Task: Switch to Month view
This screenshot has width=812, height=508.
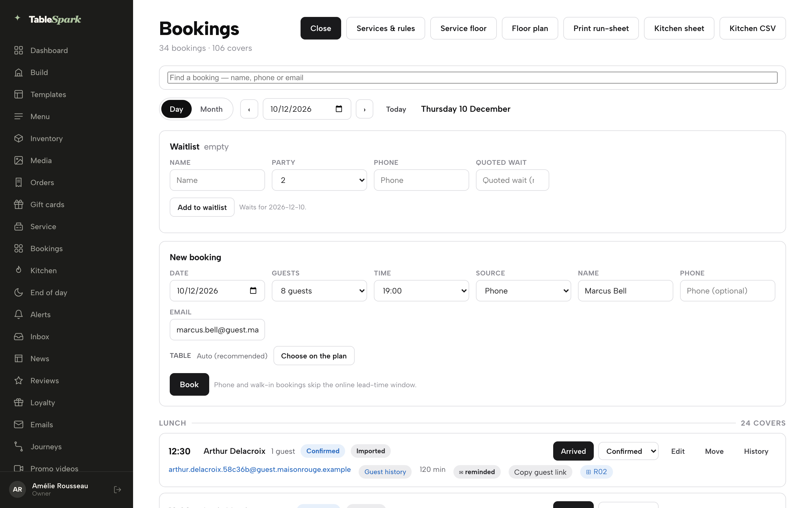Action: (211, 109)
